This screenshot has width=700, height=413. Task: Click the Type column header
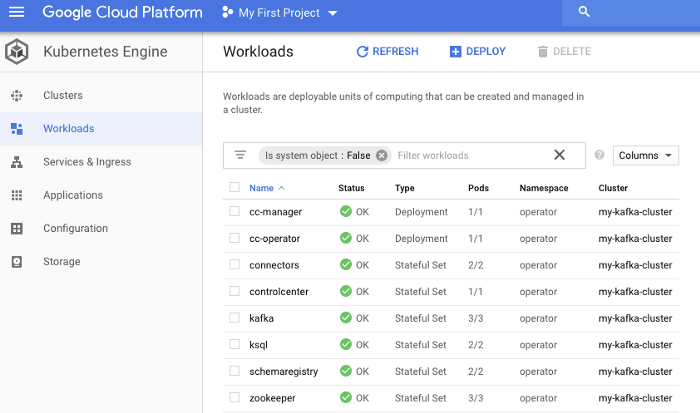404,188
